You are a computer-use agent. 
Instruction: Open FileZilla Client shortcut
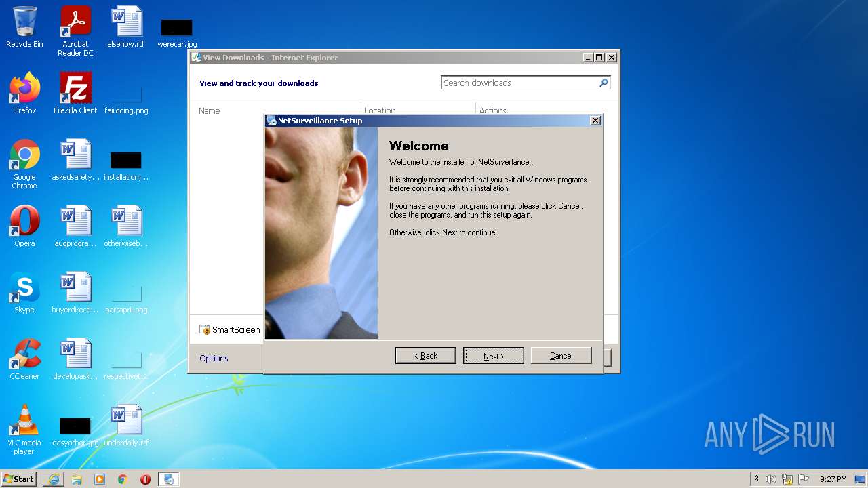tap(75, 94)
